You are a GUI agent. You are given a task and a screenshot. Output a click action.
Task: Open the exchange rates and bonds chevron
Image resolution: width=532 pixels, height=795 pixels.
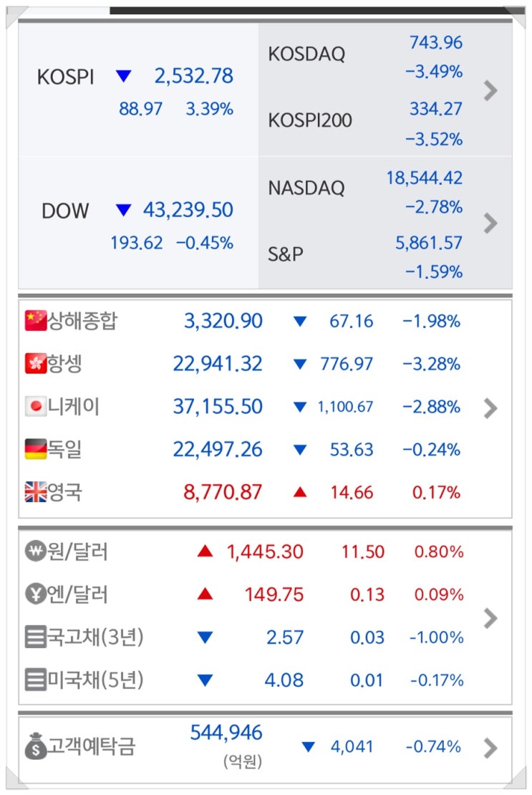click(x=490, y=617)
